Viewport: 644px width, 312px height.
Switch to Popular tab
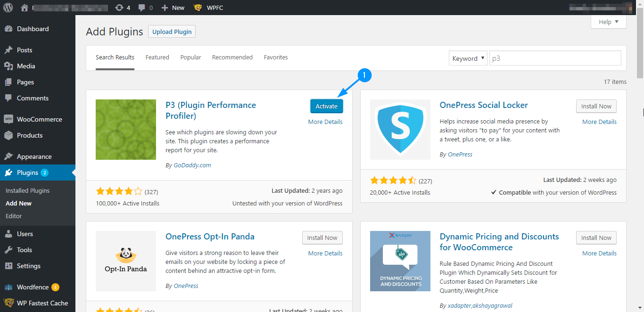click(x=190, y=57)
